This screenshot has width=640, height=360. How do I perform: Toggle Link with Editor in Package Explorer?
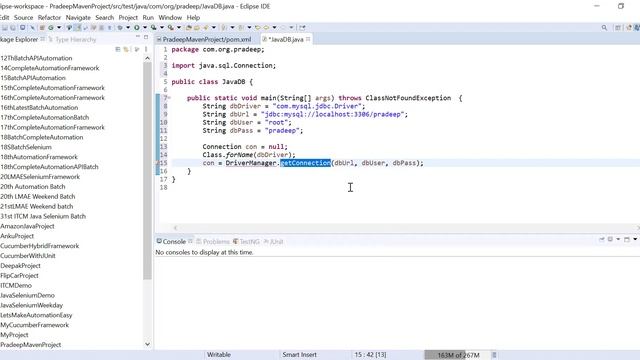tap(127, 49)
